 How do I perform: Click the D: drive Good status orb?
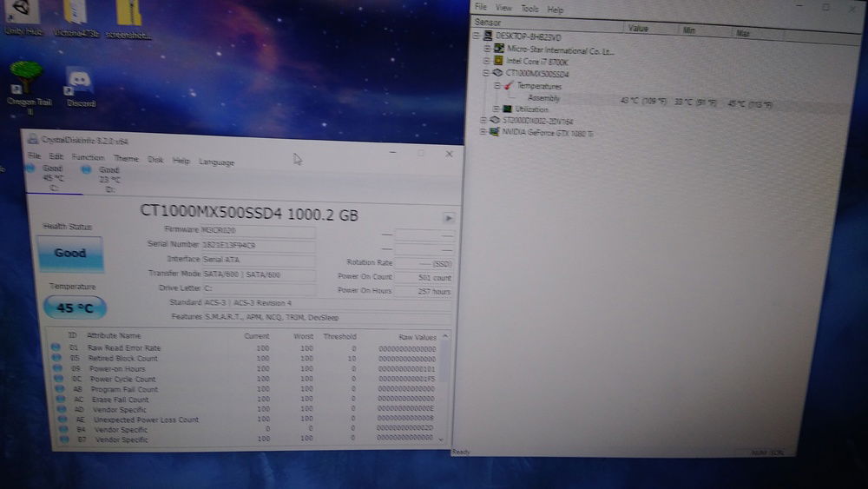pyautogui.click(x=86, y=170)
